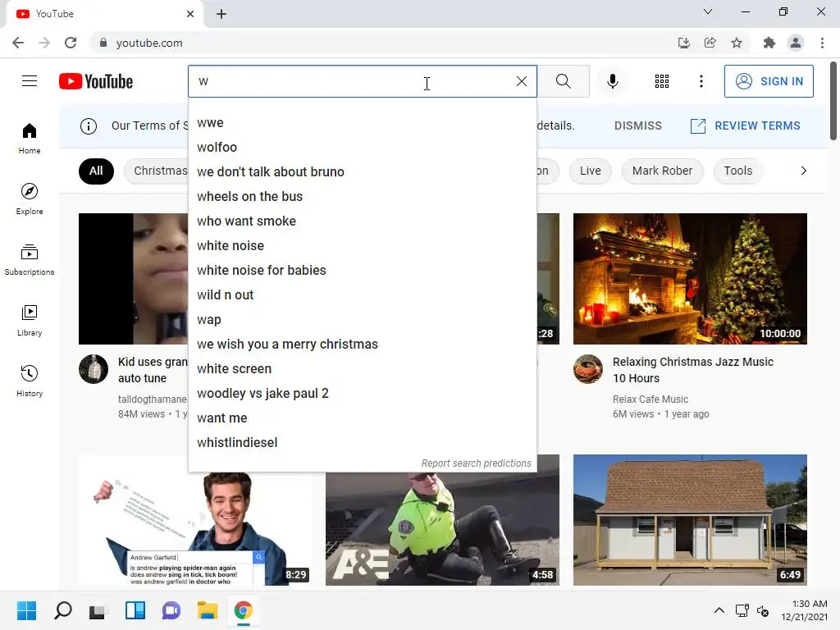The width and height of the screenshot is (840, 630).
Task: Select 'we wish you a merry christmas'
Action: tap(362, 345)
